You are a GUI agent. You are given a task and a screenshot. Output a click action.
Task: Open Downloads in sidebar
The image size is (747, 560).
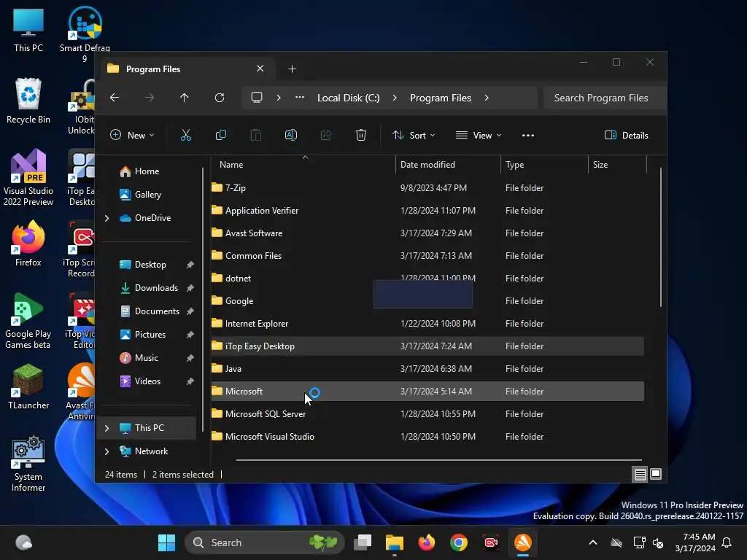(x=148, y=288)
